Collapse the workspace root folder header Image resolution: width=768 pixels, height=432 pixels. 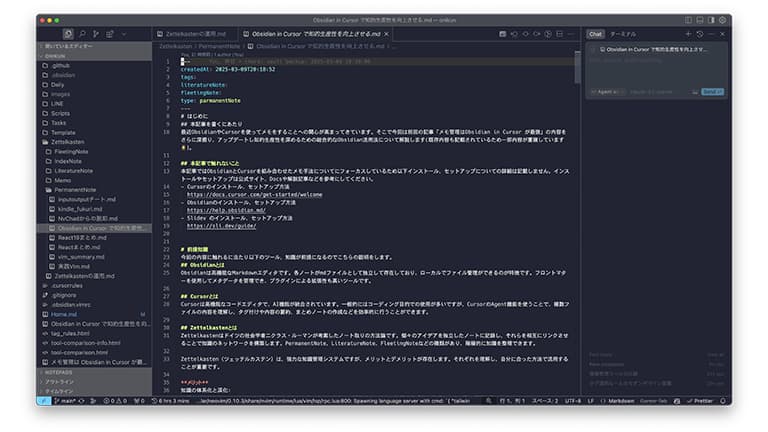[96, 56]
